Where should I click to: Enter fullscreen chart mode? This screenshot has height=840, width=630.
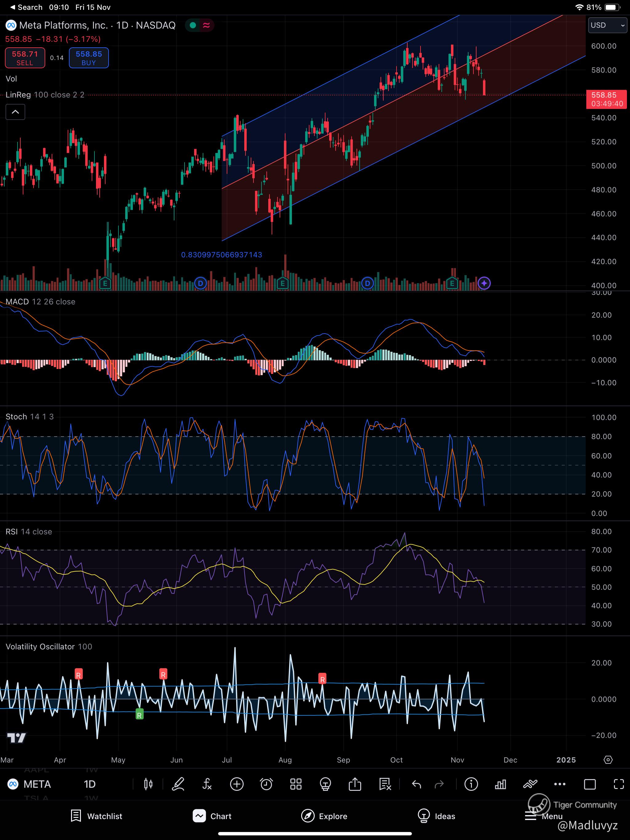click(619, 784)
